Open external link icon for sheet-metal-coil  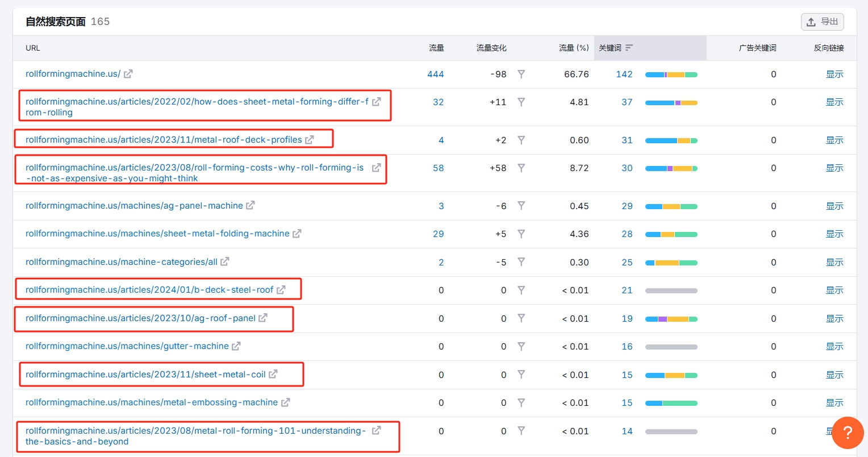(273, 374)
